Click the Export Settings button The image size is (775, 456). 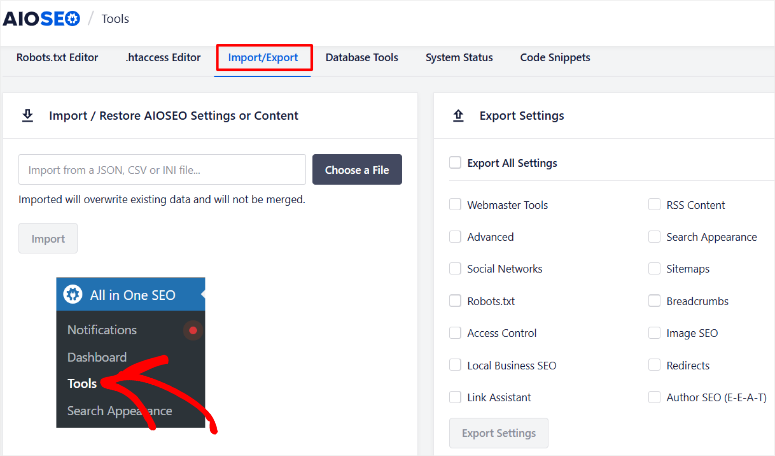coord(499,433)
